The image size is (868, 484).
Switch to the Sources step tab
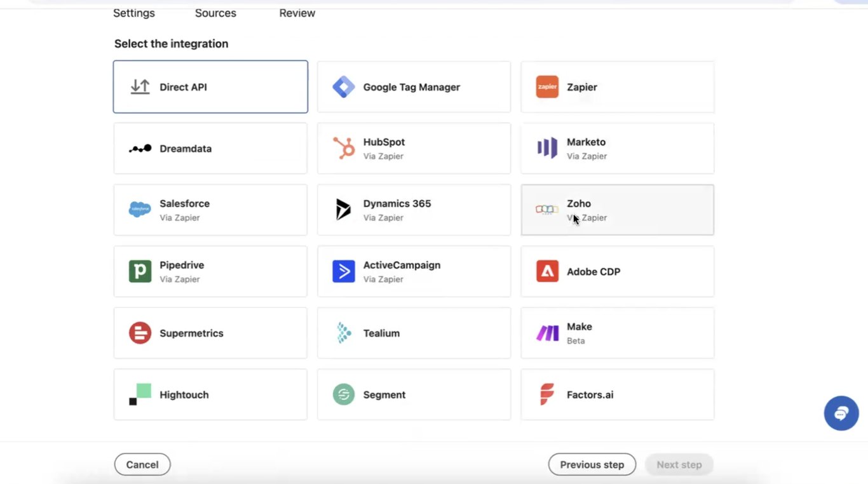(x=215, y=13)
